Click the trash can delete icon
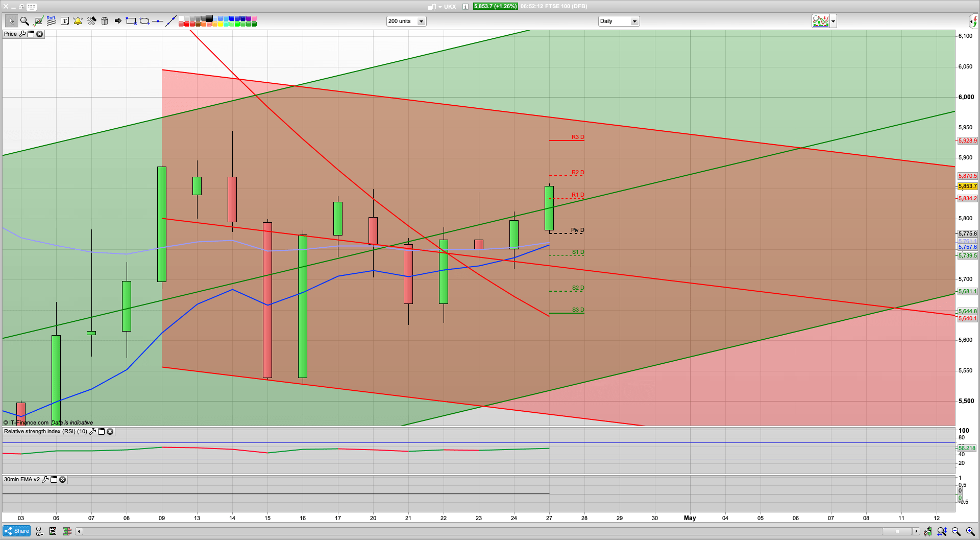This screenshot has width=980, height=540. tap(105, 21)
